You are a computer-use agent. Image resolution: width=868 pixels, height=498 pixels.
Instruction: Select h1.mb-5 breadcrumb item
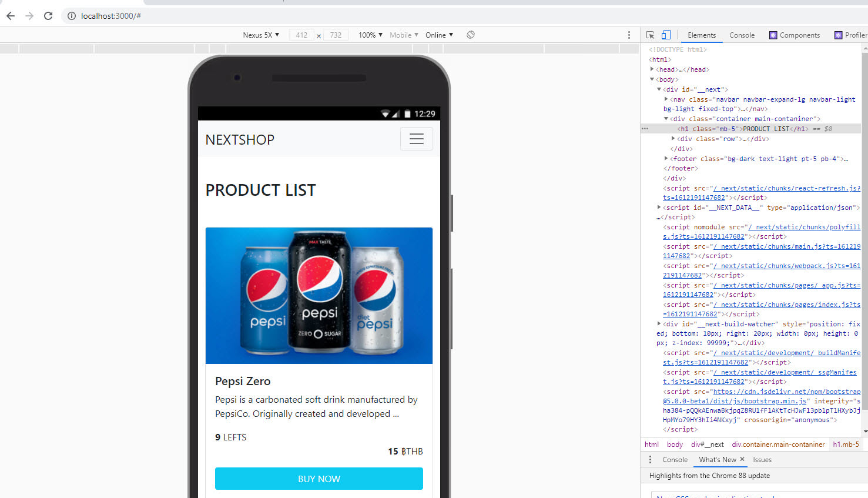click(846, 444)
